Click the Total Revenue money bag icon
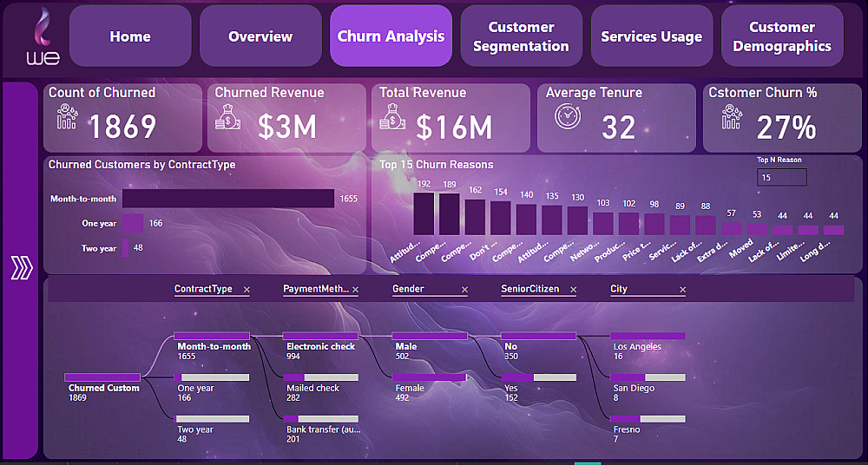This screenshot has height=465, width=868. click(x=392, y=117)
